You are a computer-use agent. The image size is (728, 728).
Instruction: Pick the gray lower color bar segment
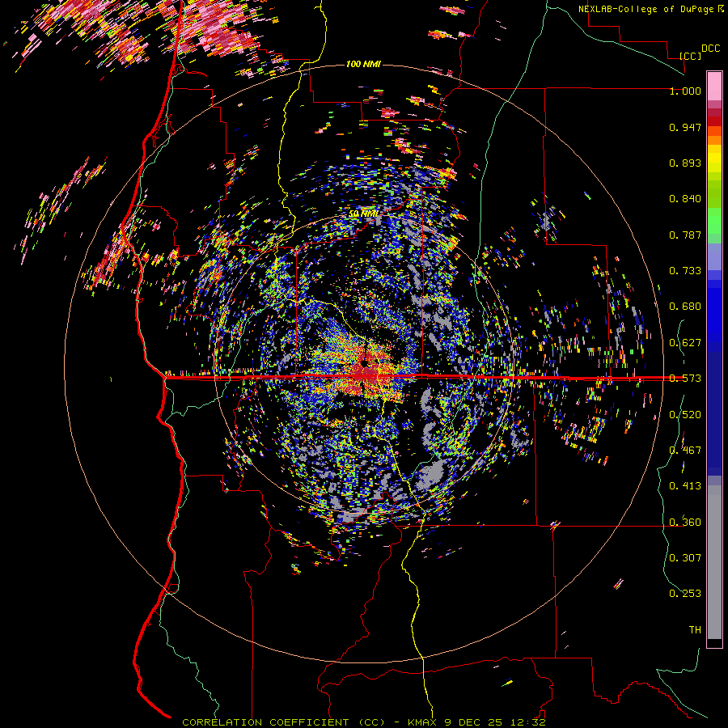tap(714, 562)
